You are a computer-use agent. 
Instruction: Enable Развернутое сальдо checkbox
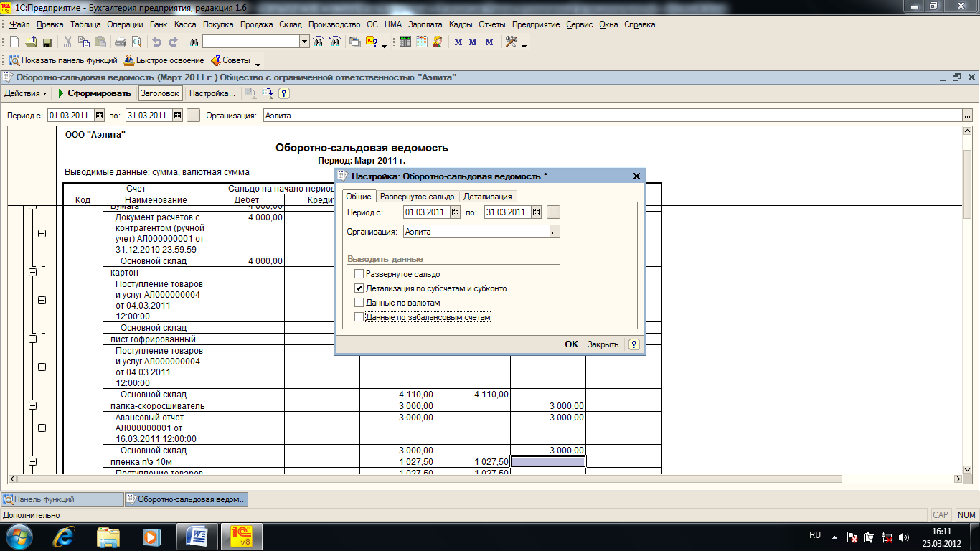coord(359,274)
